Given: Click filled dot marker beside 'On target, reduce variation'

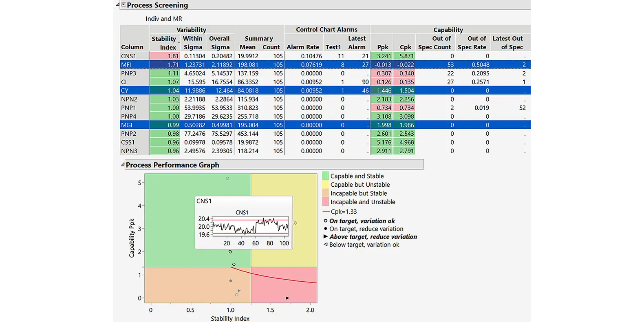Looking at the screenshot, I should [x=325, y=229].
